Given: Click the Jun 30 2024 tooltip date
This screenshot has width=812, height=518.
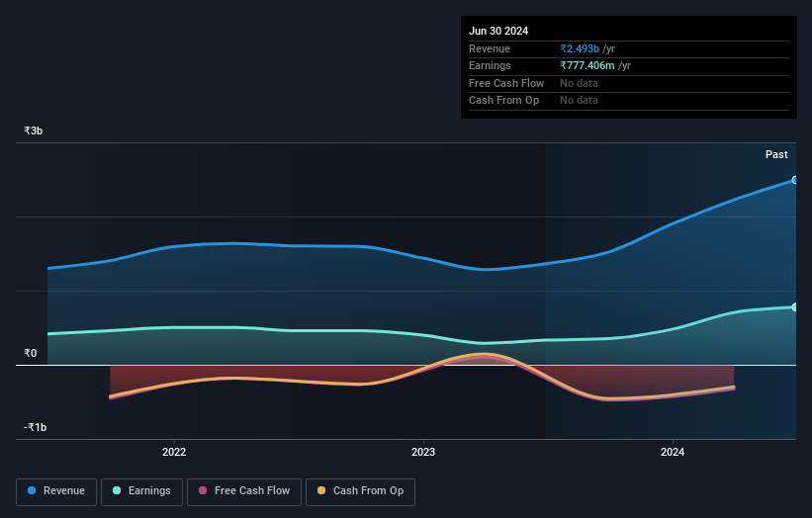Looking at the screenshot, I should click(498, 31).
